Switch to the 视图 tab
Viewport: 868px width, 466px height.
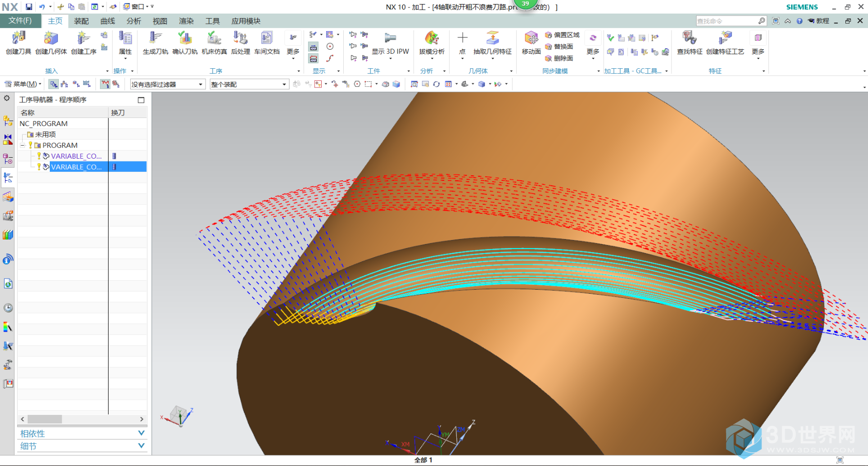(x=160, y=21)
